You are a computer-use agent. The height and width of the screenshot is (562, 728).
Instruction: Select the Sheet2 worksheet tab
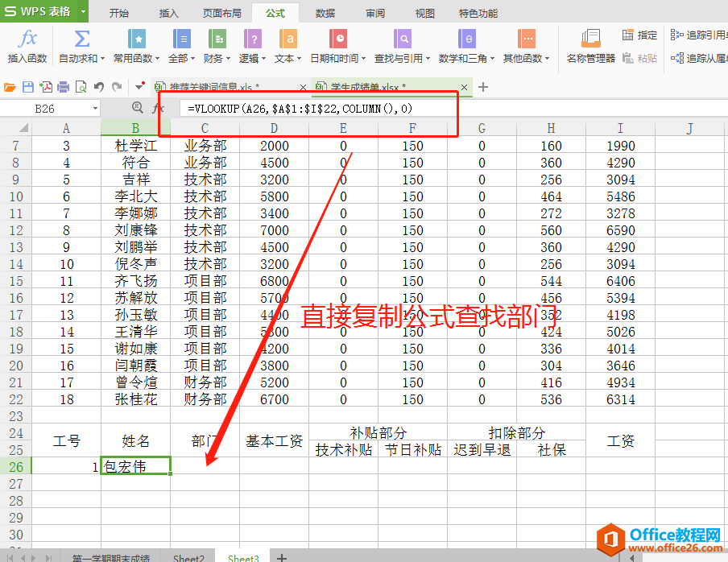[188, 557]
